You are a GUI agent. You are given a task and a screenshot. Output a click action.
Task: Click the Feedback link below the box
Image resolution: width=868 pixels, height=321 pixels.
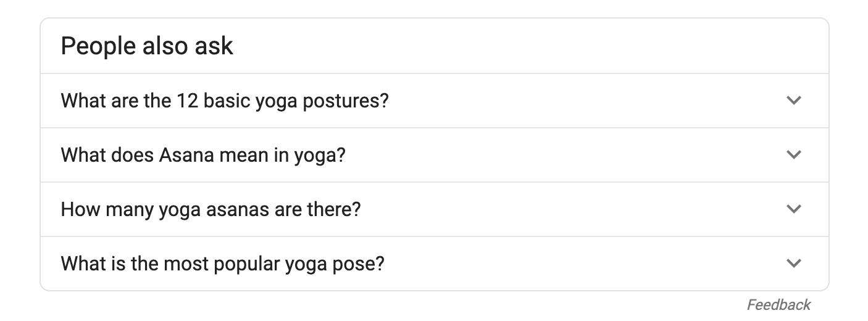tap(778, 304)
